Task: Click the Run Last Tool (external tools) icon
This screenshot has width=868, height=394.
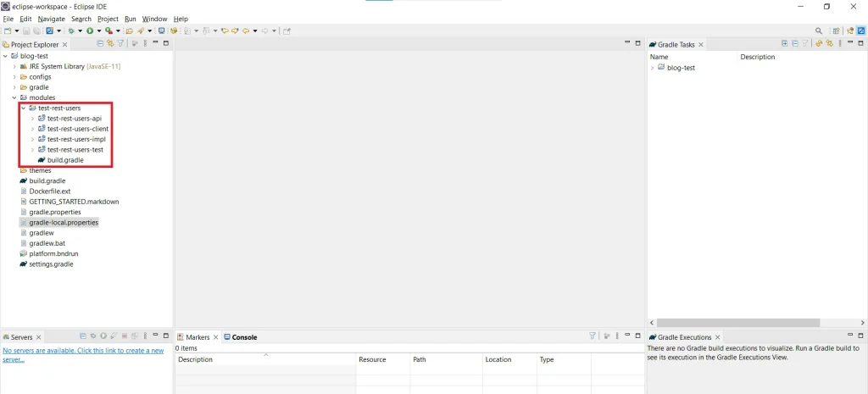Action: coord(108,31)
